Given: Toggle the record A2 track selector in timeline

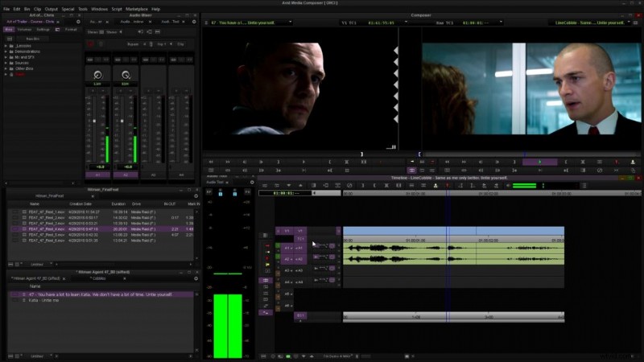Looking at the screenshot, I should click(x=299, y=259).
